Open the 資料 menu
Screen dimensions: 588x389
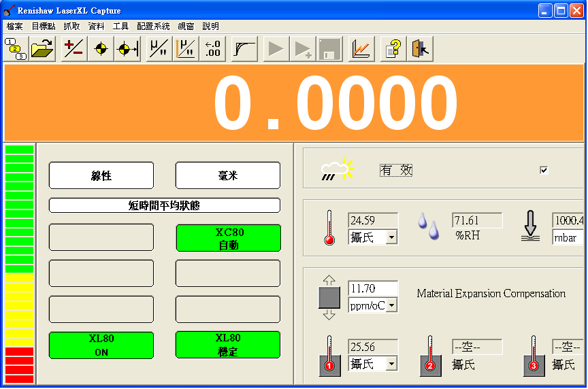(97, 27)
